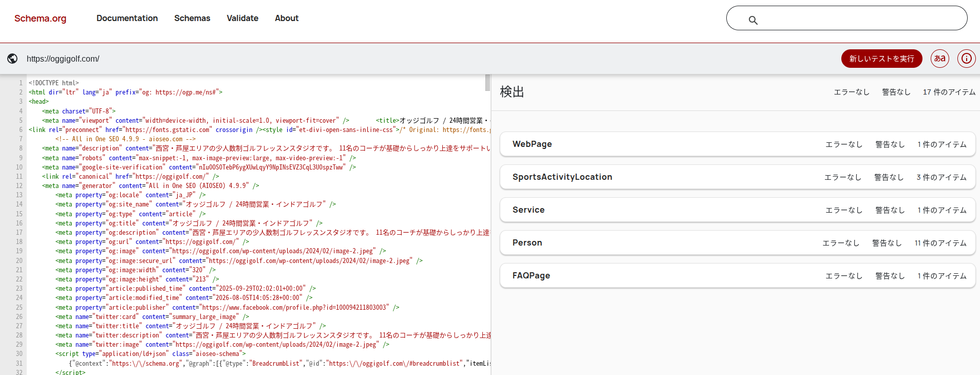This screenshot has width=980, height=375.
Task: Click the search magnifier icon
Action: (753, 20)
